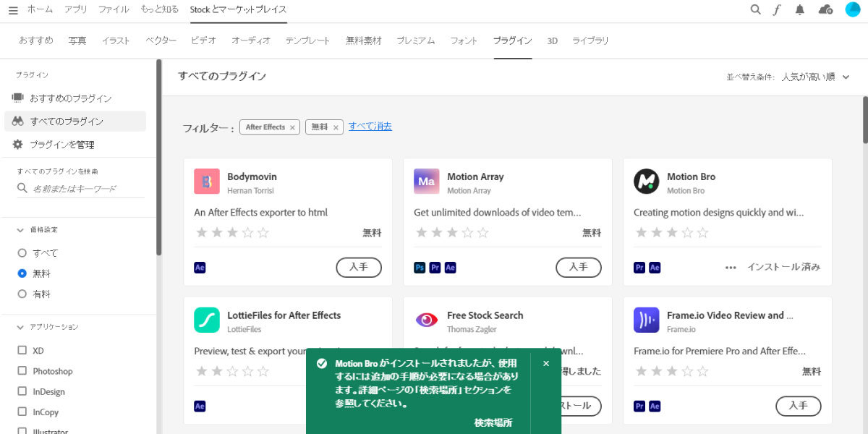Open the もっと知る menu
Viewport: 868px width, 434px height.
[x=160, y=9]
